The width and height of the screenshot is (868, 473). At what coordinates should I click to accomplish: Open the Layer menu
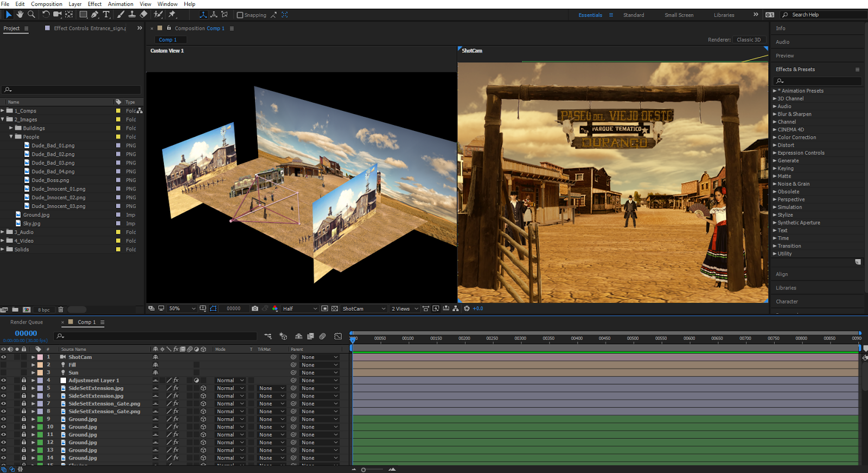tap(75, 4)
